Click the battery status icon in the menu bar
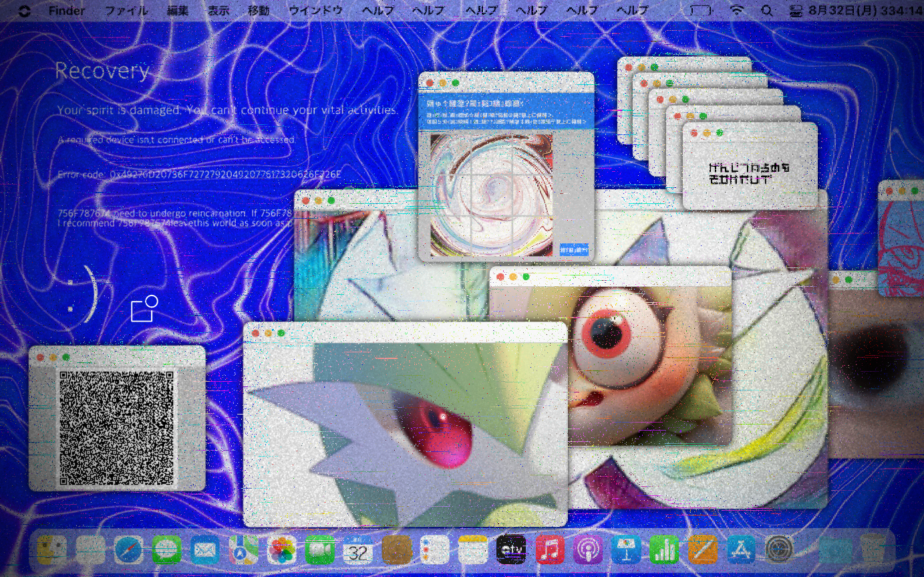 pyautogui.click(x=701, y=11)
